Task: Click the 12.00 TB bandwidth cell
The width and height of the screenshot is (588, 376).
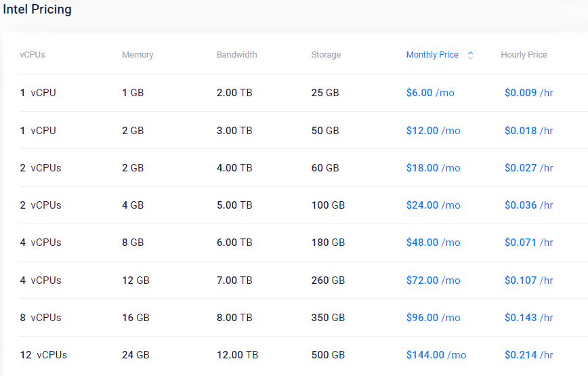Action: coord(237,354)
